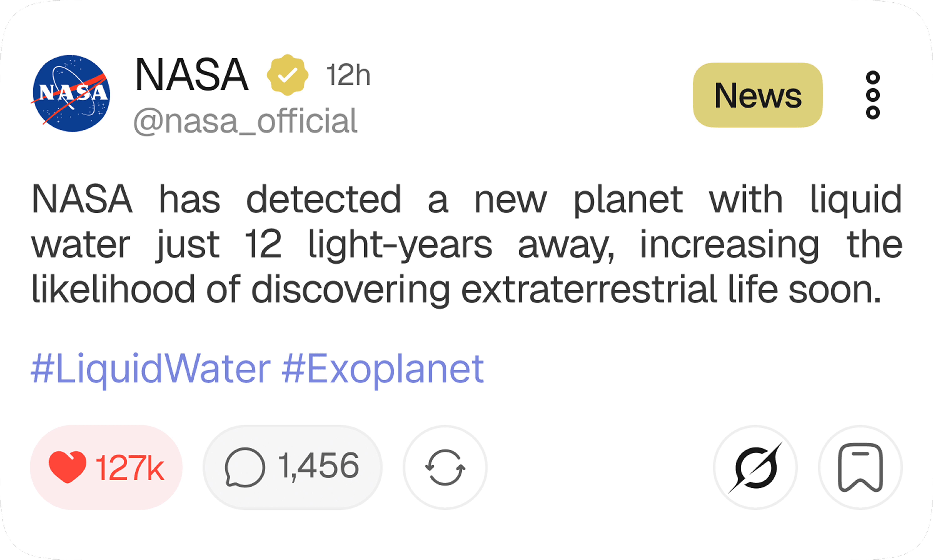Click the gold verified badge

pyautogui.click(x=287, y=75)
